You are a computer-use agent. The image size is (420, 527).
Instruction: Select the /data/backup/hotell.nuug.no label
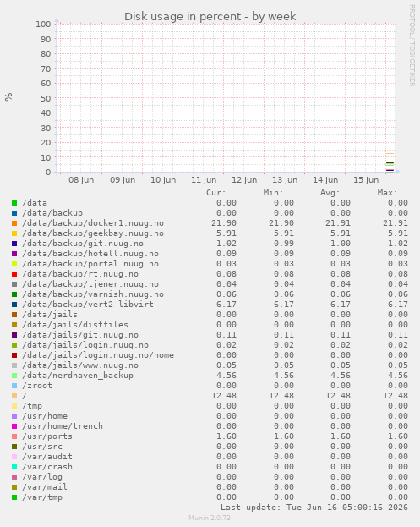[x=90, y=254]
